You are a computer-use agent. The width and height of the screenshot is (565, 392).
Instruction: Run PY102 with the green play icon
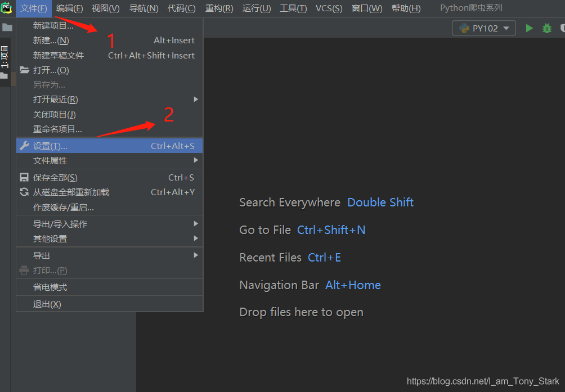click(529, 28)
